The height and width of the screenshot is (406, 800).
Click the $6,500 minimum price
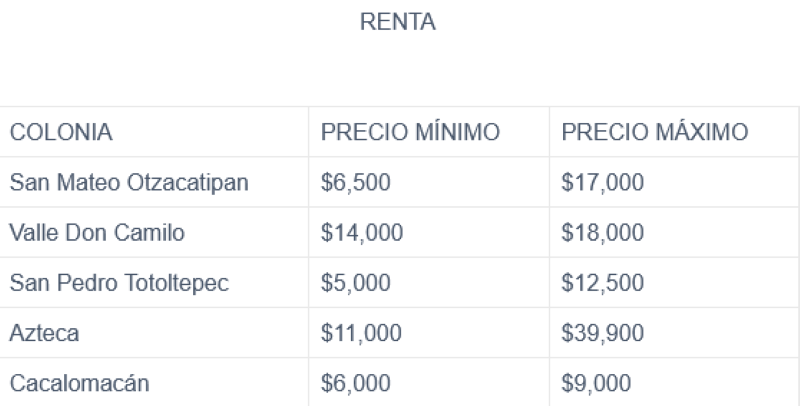point(355,183)
